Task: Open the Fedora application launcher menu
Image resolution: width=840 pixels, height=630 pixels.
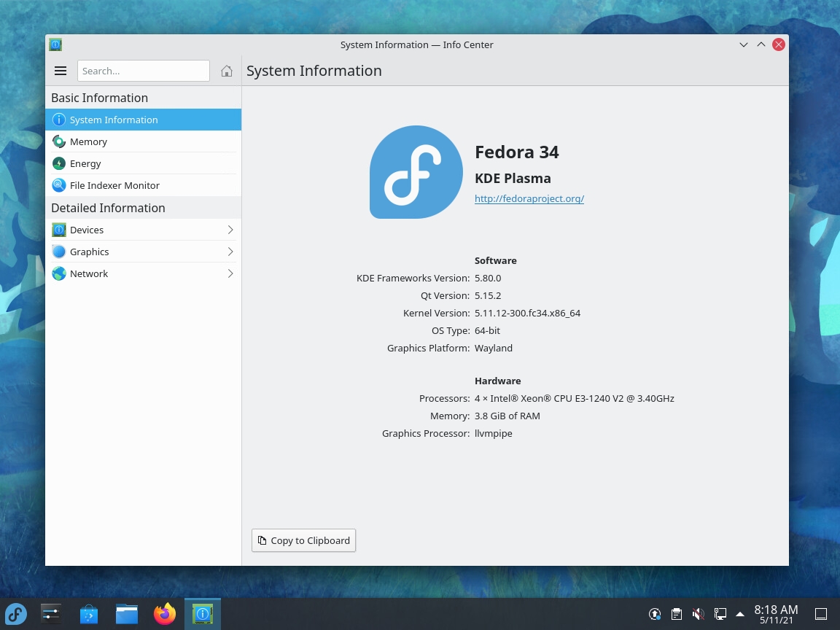Action: click(x=16, y=613)
